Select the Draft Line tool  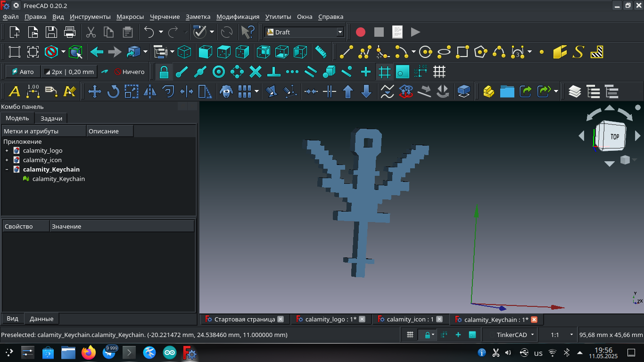pyautogui.click(x=347, y=52)
